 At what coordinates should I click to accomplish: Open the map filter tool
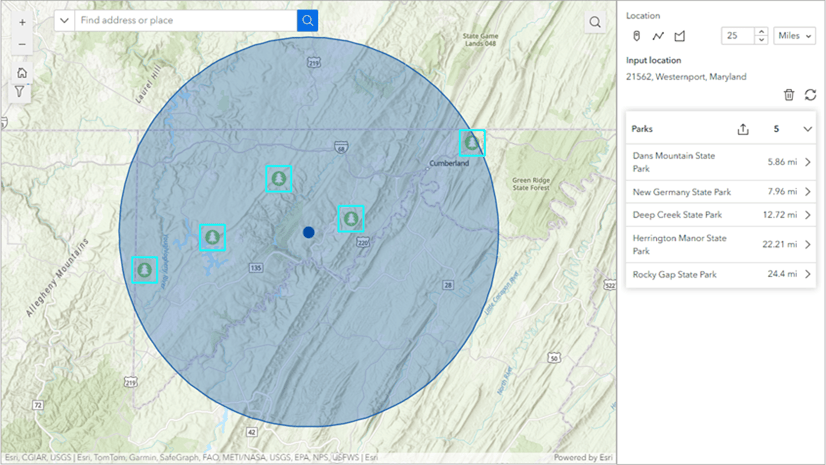(20, 92)
